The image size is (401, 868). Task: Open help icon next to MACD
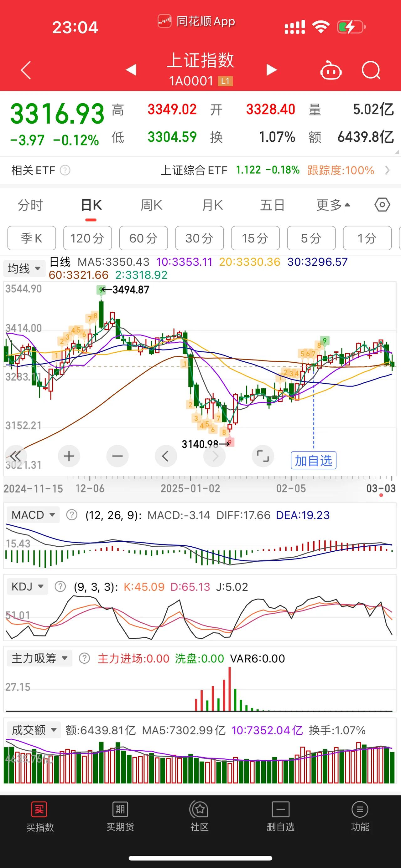coord(71,515)
